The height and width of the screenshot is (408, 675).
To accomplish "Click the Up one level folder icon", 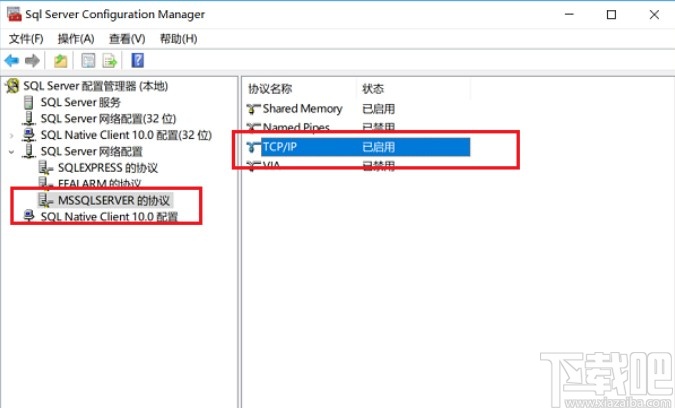I will 60,60.
